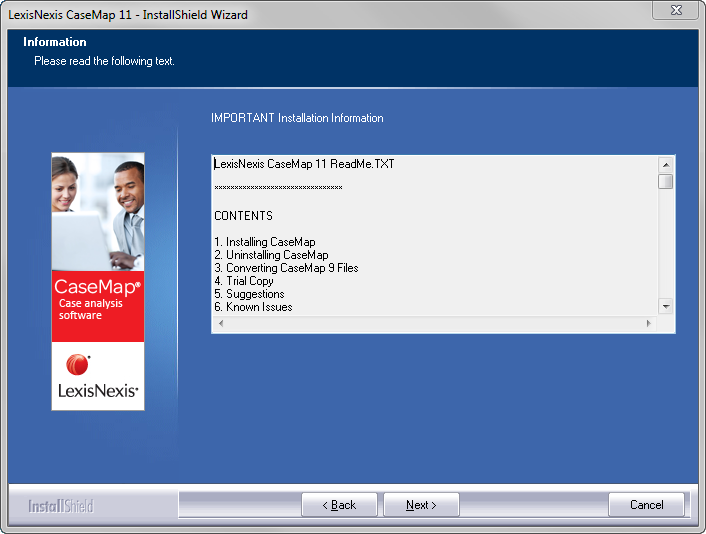Click the line '6. Known Issues'

coord(253,307)
